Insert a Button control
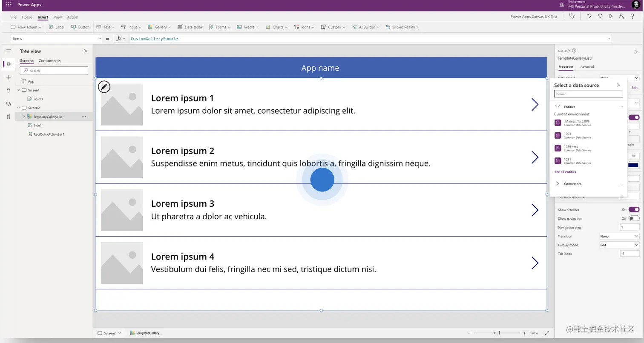The image size is (644, 343). click(80, 27)
